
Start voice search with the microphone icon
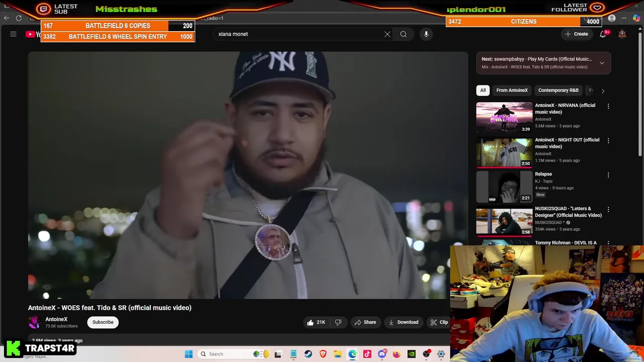coord(426,34)
